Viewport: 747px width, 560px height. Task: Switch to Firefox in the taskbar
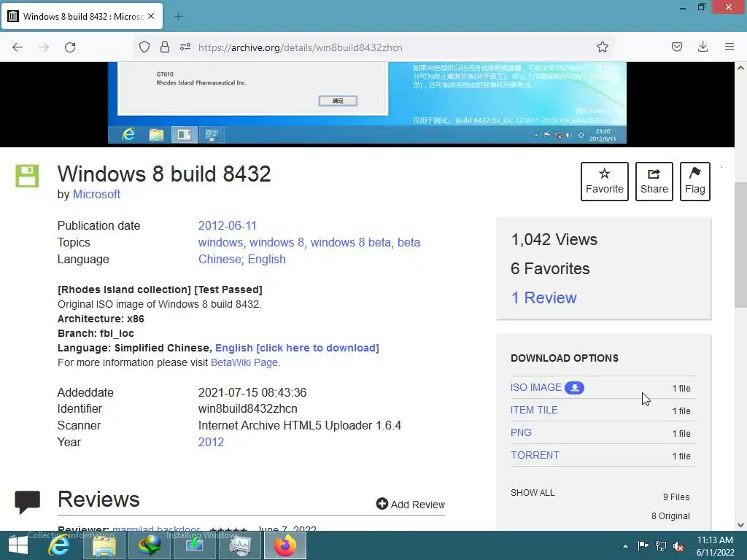pos(285,545)
